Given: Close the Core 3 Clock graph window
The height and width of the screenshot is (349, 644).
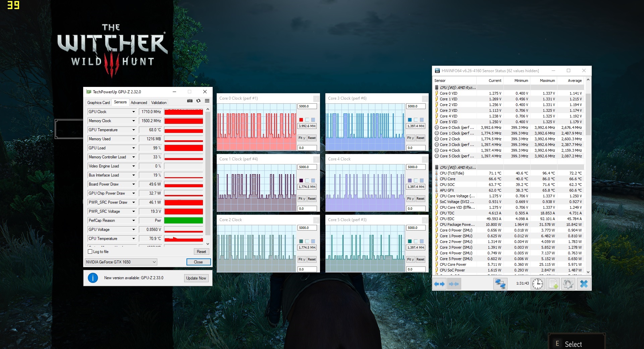Looking at the screenshot, I should (425, 99).
